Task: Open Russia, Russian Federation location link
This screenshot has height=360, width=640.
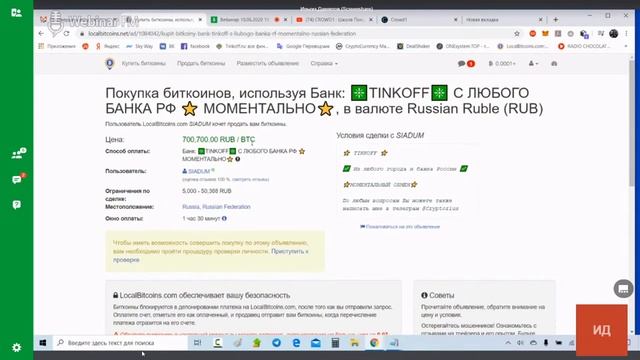Action: click(x=216, y=207)
